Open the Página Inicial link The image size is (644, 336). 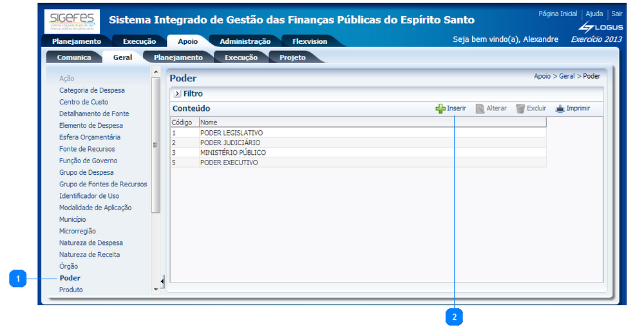(558, 14)
